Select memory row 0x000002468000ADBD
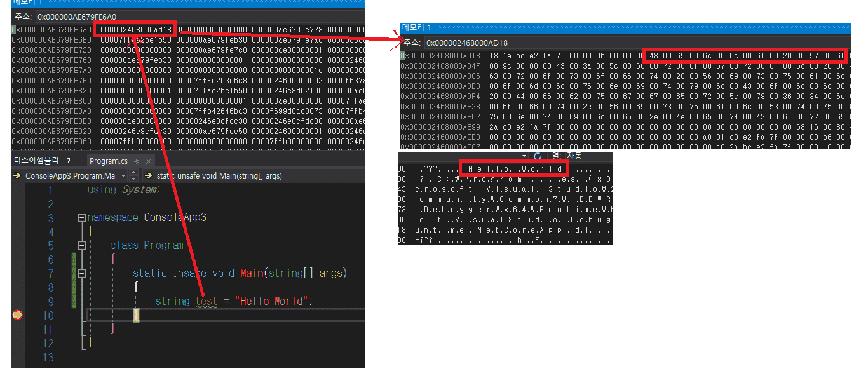Viewport: 868px width, 371px height. (x=625, y=86)
